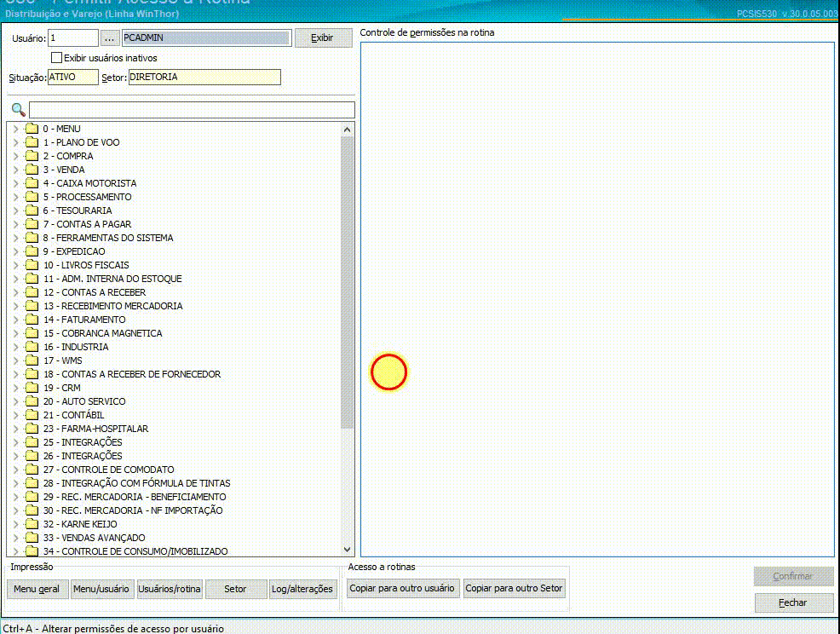Click the Usuários/rotina print button

coord(170,589)
